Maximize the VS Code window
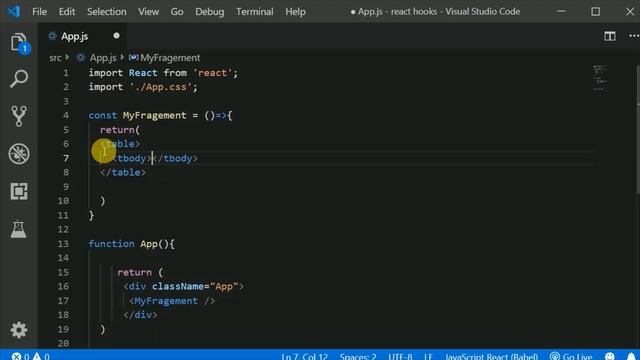This screenshot has height=360, width=640. (x=596, y=11)
